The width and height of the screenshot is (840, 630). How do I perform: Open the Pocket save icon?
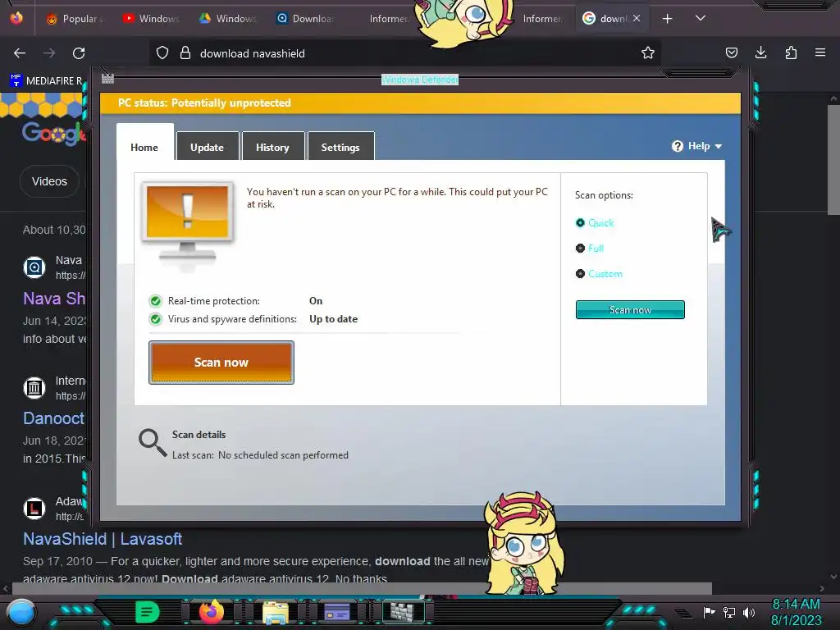click(x=731, y=52)
